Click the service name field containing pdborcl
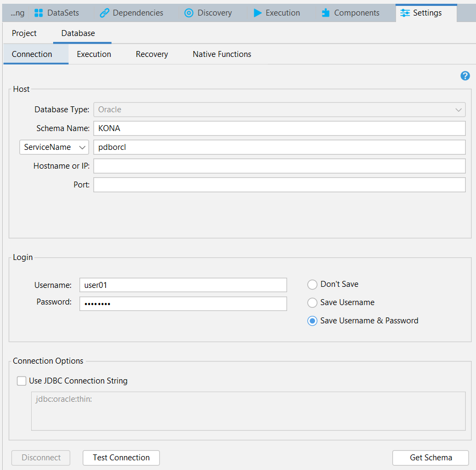 [279, 147]
